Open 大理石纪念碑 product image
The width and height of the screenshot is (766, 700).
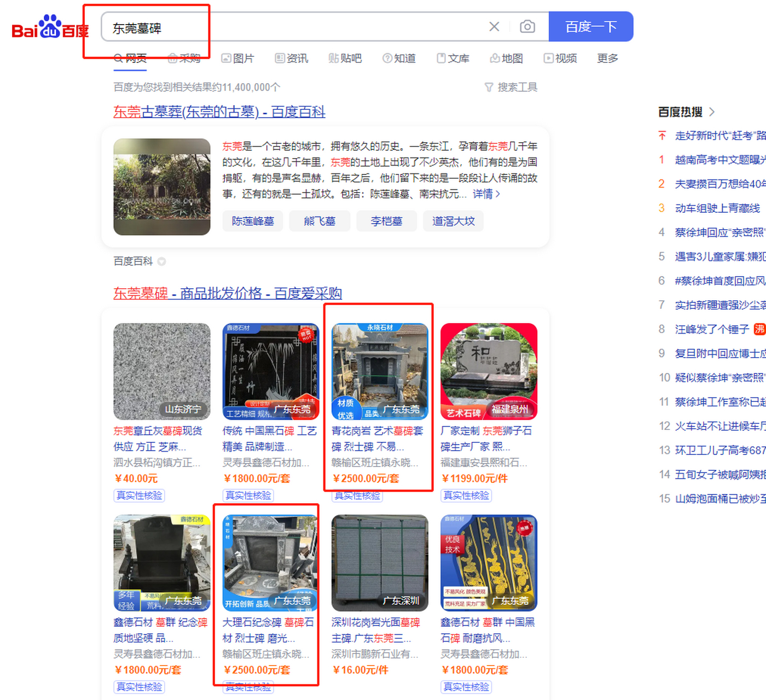coord(271,563)
